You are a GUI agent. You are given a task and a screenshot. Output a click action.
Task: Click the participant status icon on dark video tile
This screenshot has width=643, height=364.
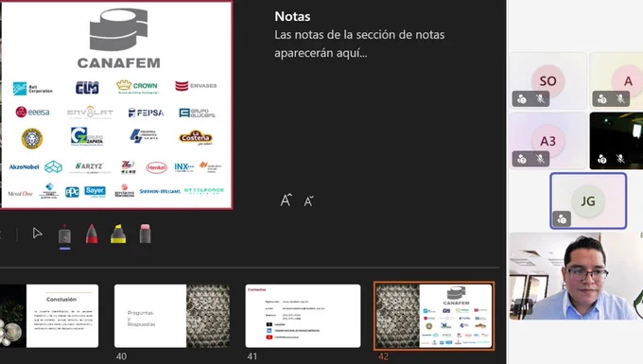pyautogui.click(x=602, y=159)
